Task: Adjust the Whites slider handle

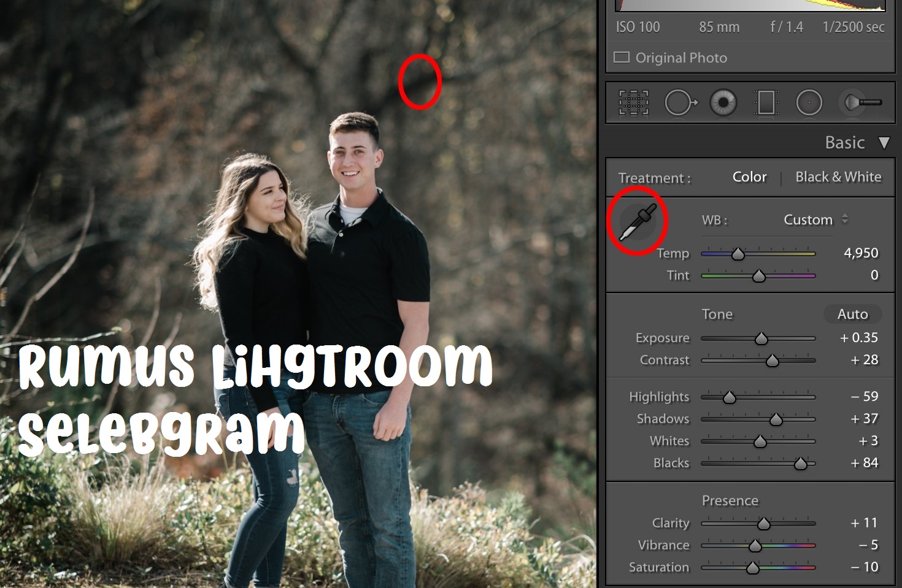Action: click(x=760, y=441)
